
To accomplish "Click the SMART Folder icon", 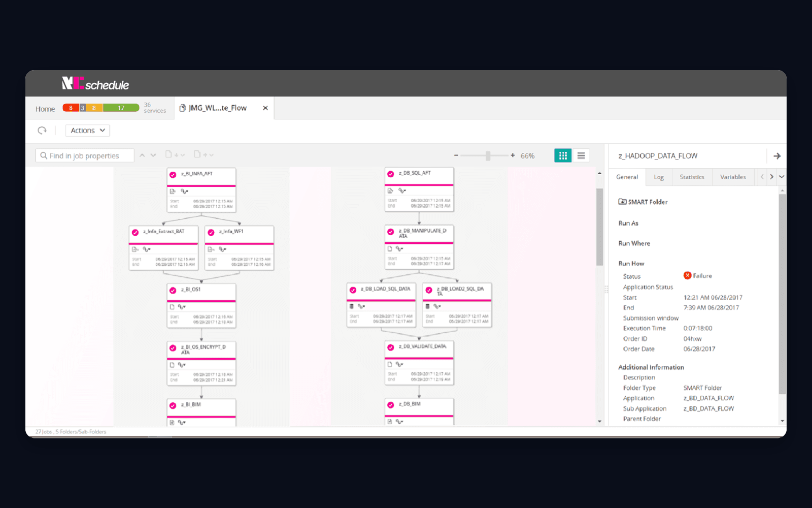I will point(622,202).
